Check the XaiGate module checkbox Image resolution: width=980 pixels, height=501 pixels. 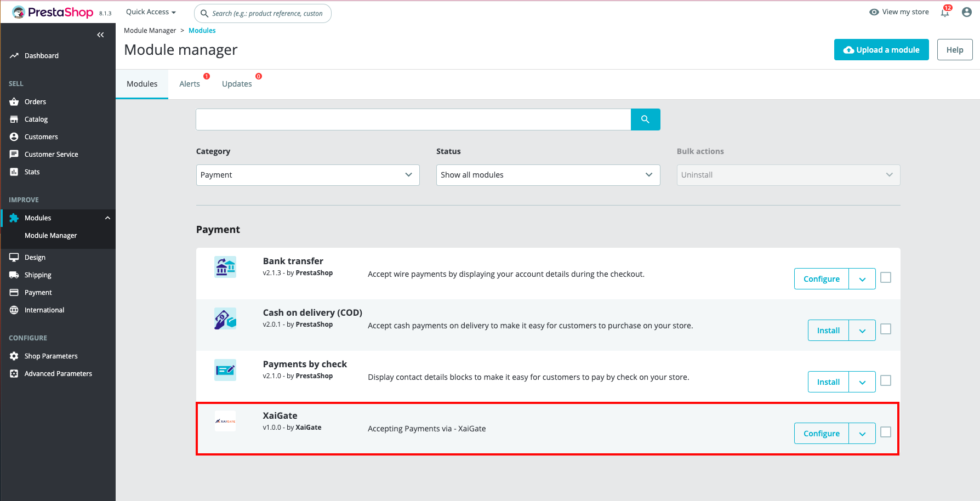[886, 432]
